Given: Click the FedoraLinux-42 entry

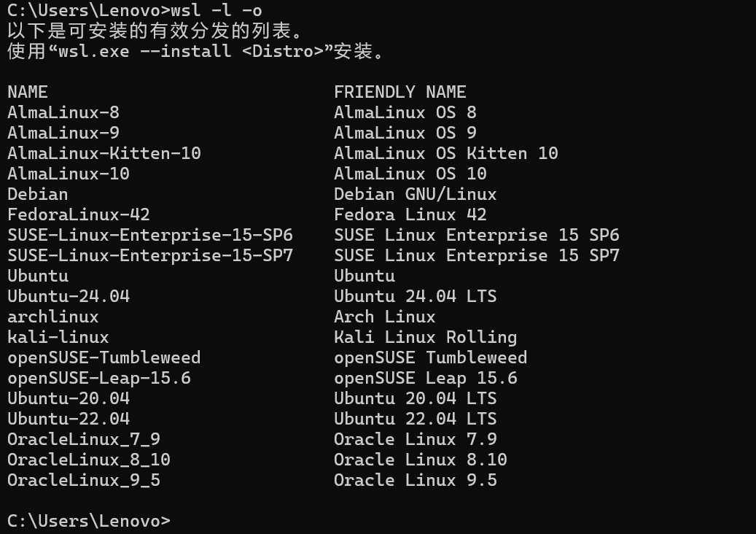Looking at the screenshot, I should (79, 214).
